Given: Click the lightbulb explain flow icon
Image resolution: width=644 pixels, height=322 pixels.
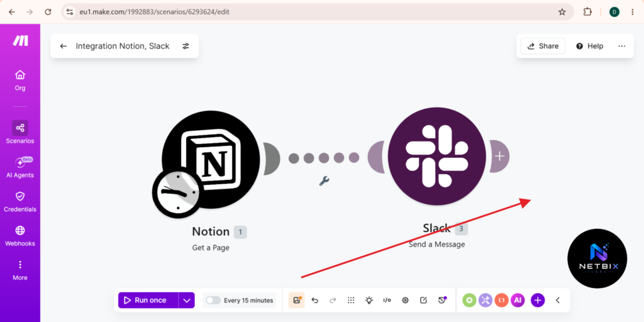Looking at the screenshot, I should [369, 300].
